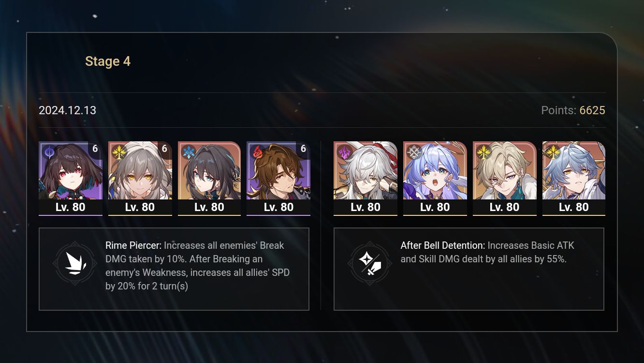This screenshot has width=644, height=363.
Task: Click the Lightning element icon on white-haired character
Action: coord(343,151)
